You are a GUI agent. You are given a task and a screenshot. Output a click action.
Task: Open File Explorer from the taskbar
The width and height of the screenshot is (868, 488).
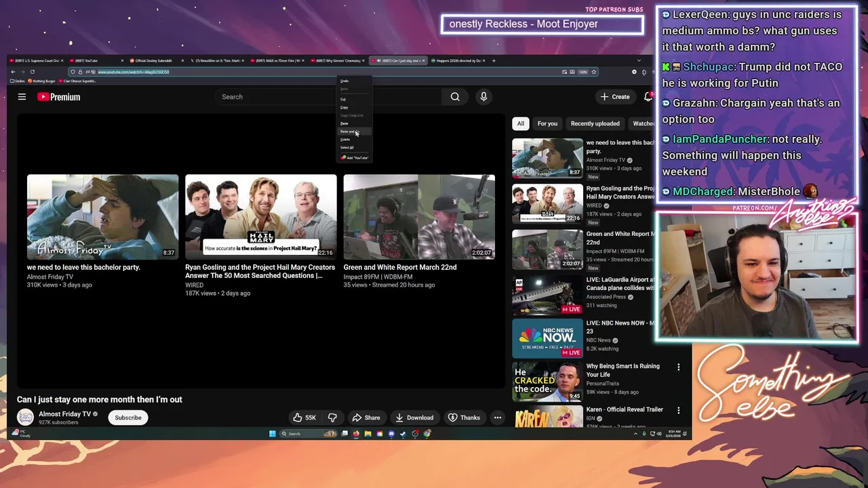coord(368,434)
